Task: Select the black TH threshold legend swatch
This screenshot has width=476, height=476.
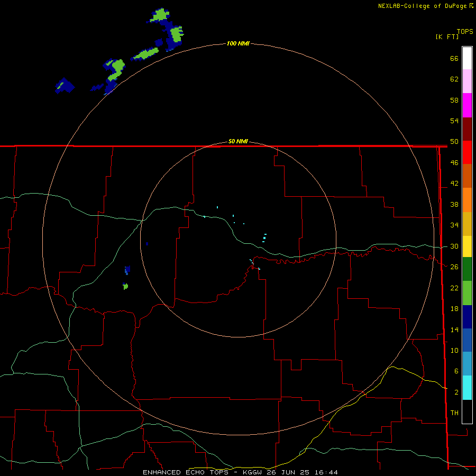Action: click(467, 411)
